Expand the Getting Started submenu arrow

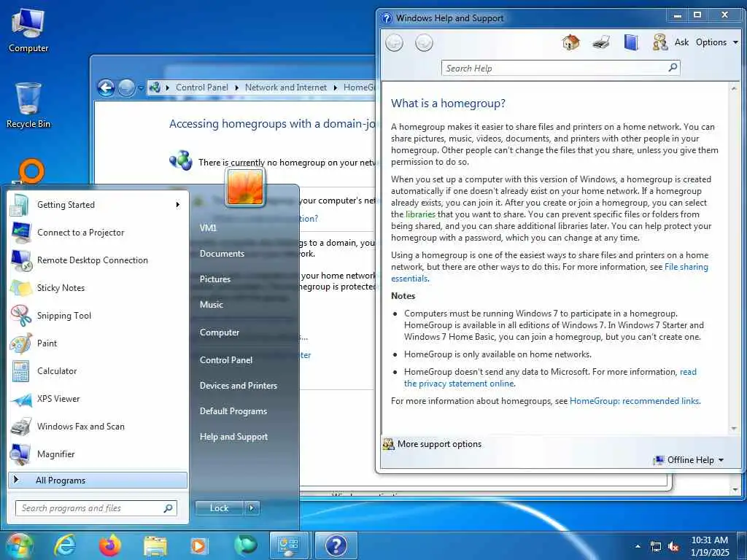click(x=178, y=205)
